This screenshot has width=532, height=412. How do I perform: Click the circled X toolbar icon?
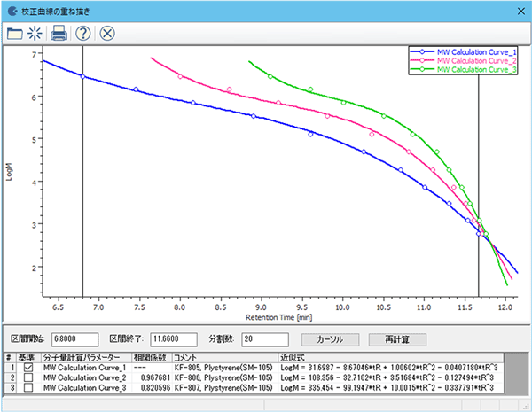coord(107,34)
